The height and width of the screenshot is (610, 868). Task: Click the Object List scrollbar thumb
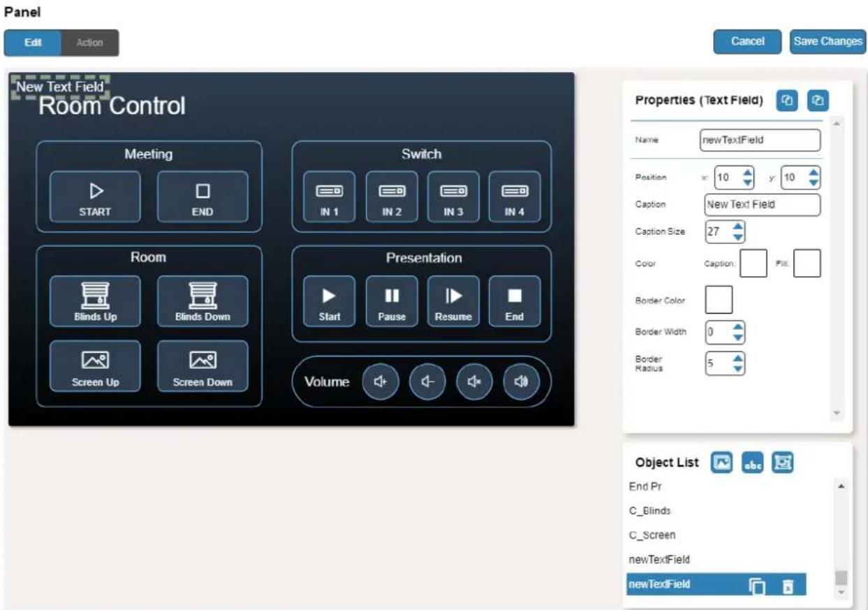pos(841,577)
